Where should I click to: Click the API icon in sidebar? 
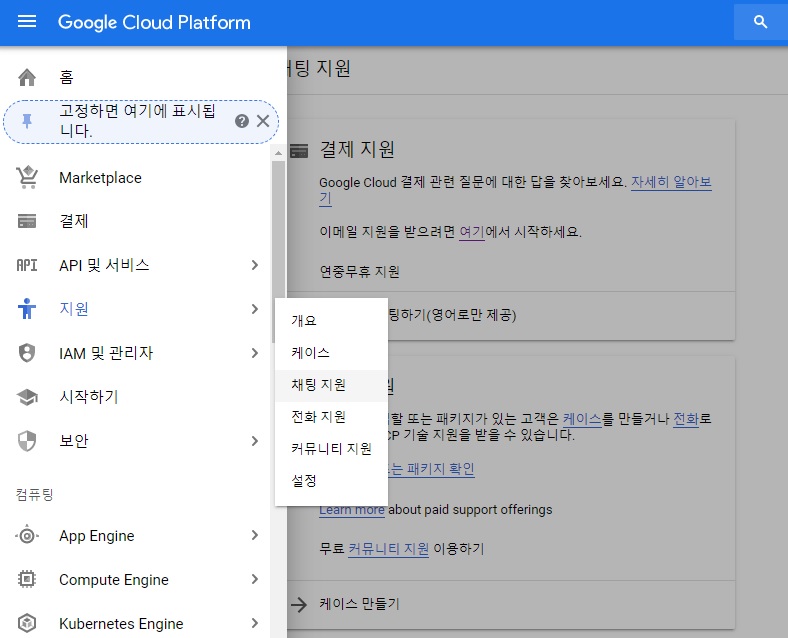27,265
